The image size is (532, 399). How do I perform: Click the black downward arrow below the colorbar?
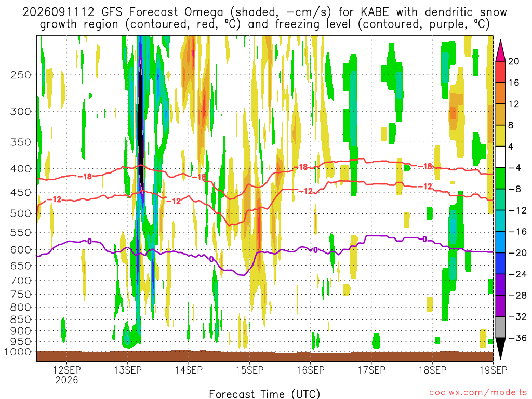[x=500, y=349]
